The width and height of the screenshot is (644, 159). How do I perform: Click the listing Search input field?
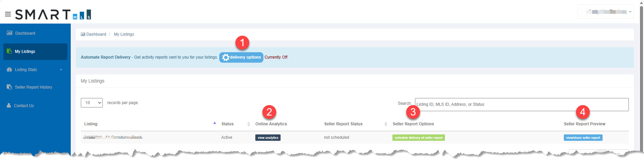coord(522,104)
